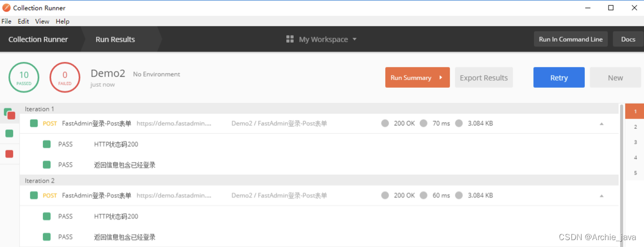The image size is (644, 247).
Task: Open the File menu
Action: click(x=6, y=21)
